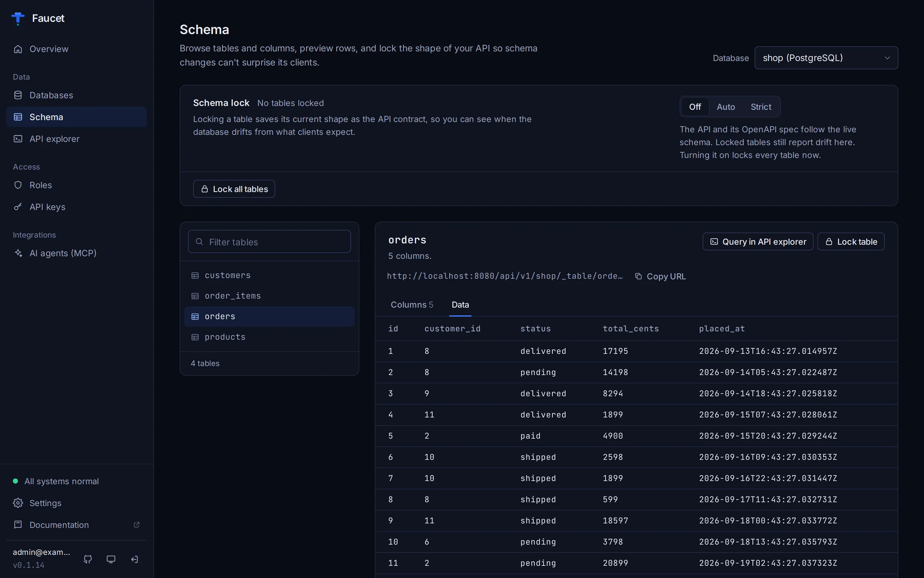Image resolution: width=924 pixels, height=578 pixels.
Task: Click the total_cents value 20899
Action: (x=615, y=563)
